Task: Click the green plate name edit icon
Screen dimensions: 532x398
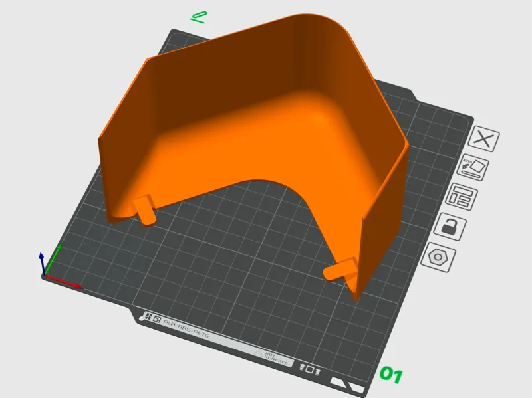Action: coord(199,17)
